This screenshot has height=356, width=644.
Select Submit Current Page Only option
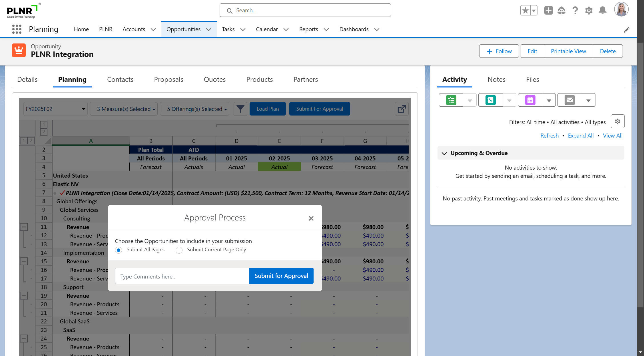pyautogui.click(x=179, y=250)
